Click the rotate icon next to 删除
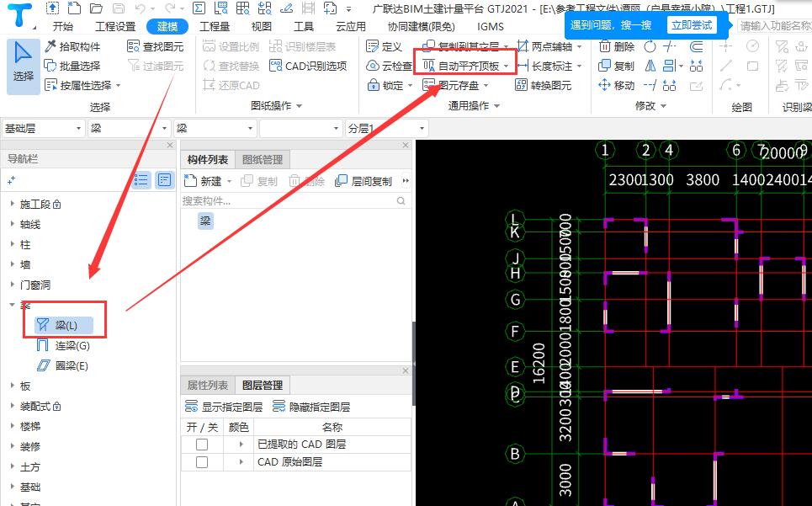812x506 pixels. point(650,46)
